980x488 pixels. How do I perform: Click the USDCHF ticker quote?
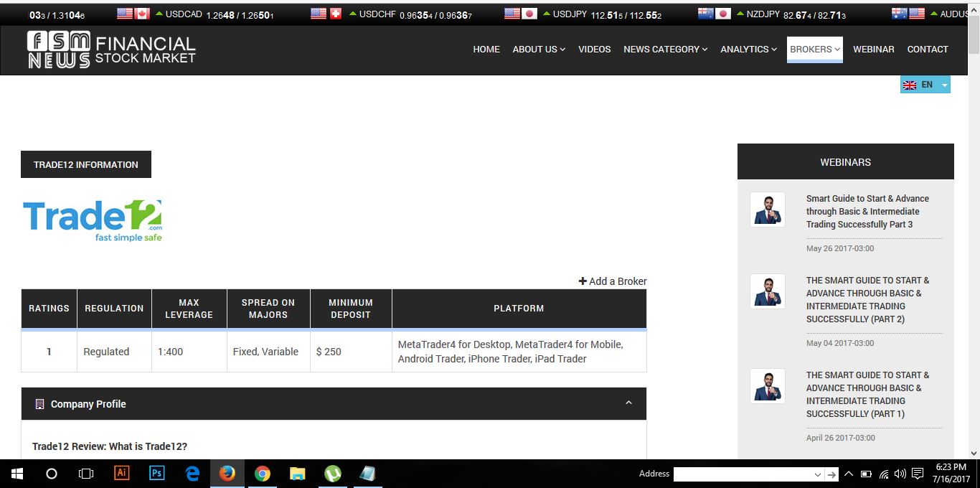click(410, 14)
